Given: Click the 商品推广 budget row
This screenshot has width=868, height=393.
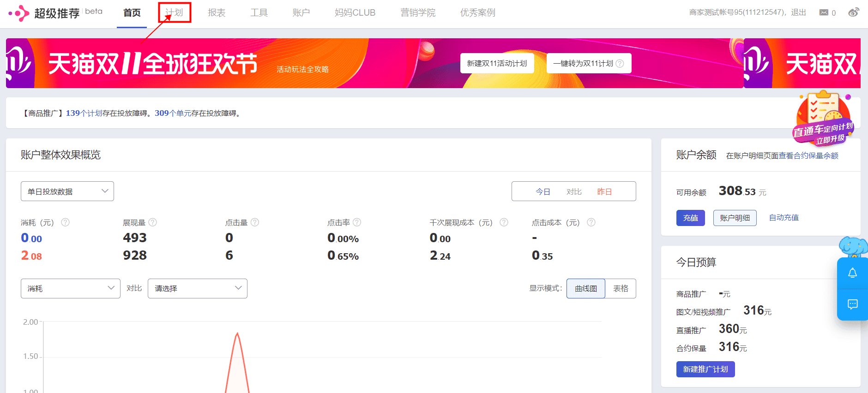Looking at the screenshot, I should click(703, 294).
